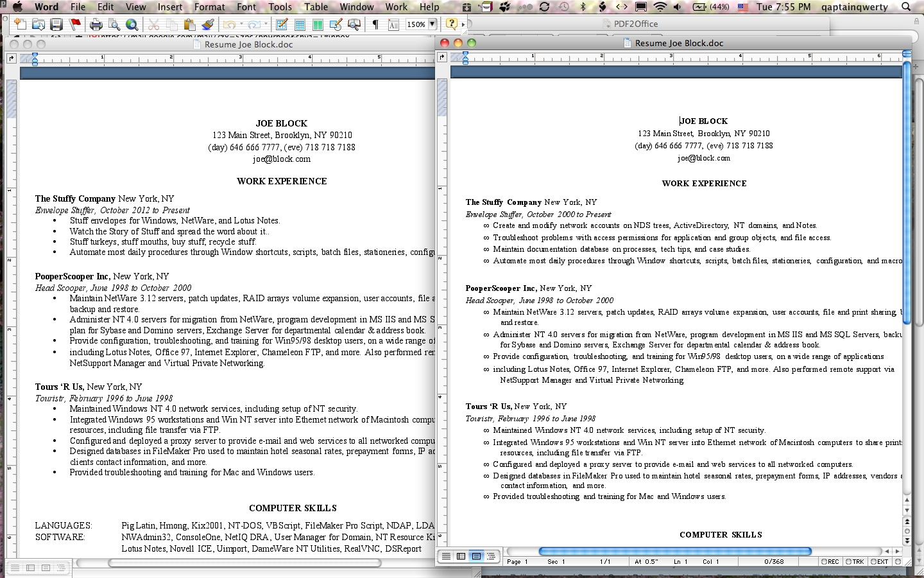Viewport: 924px width, 578px height.
Task: Click the volume menu bar icon
Action: pyautogui.click(x=678, y=7)
